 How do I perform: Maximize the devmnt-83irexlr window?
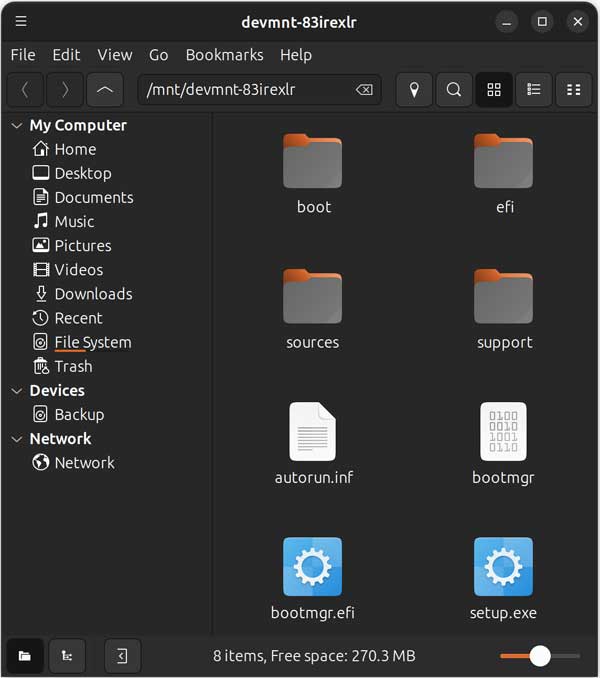(x=542, y=22)
